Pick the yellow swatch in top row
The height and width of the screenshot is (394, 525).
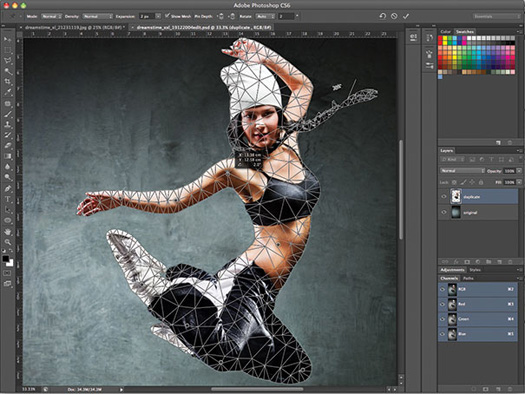click(445, 38)
